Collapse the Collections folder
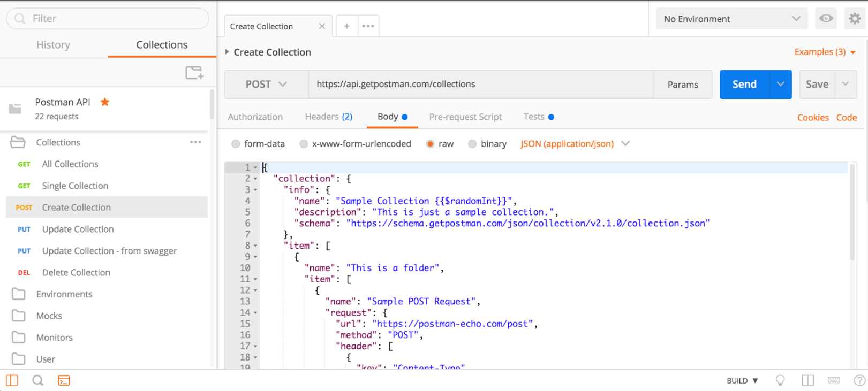 pyautogui.click(x=18, y=142)
